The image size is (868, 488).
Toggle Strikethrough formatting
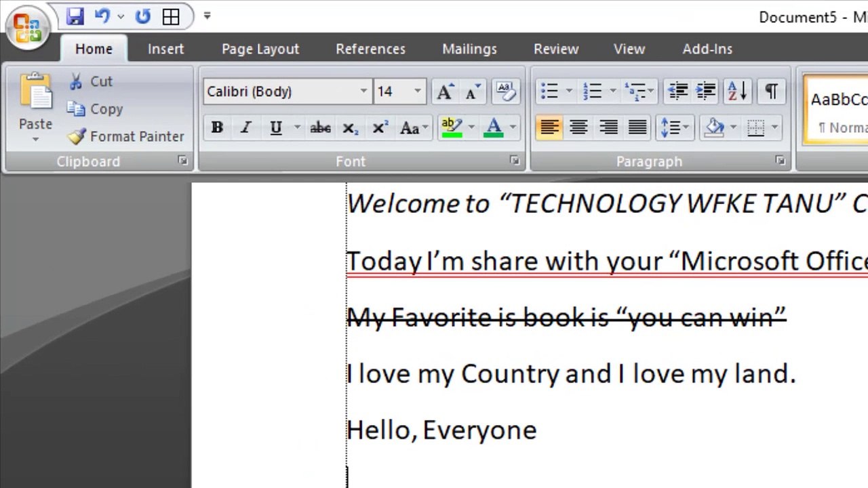pyautogui.click(x=320, y=127)
